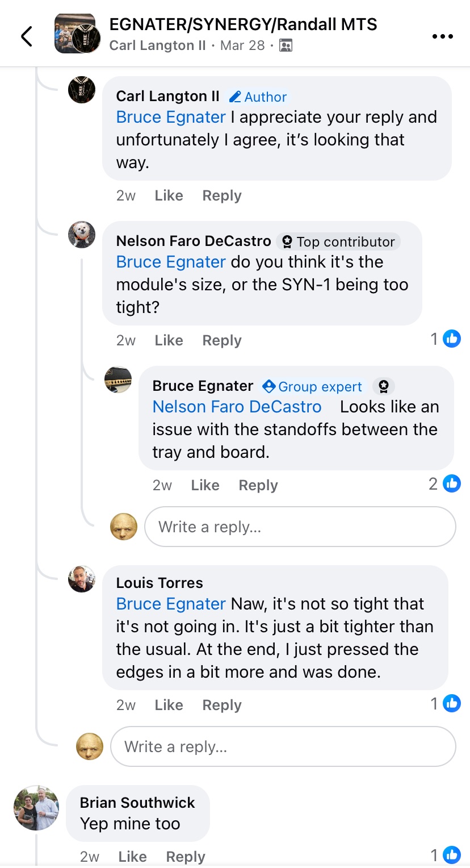
Task: Tap the back arrow in header
Action: (x=27, y=36)
